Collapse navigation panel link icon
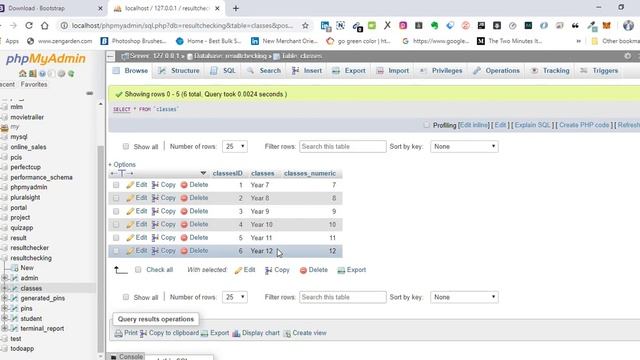This screenshot has height=360, width=640. click(89, 93)
